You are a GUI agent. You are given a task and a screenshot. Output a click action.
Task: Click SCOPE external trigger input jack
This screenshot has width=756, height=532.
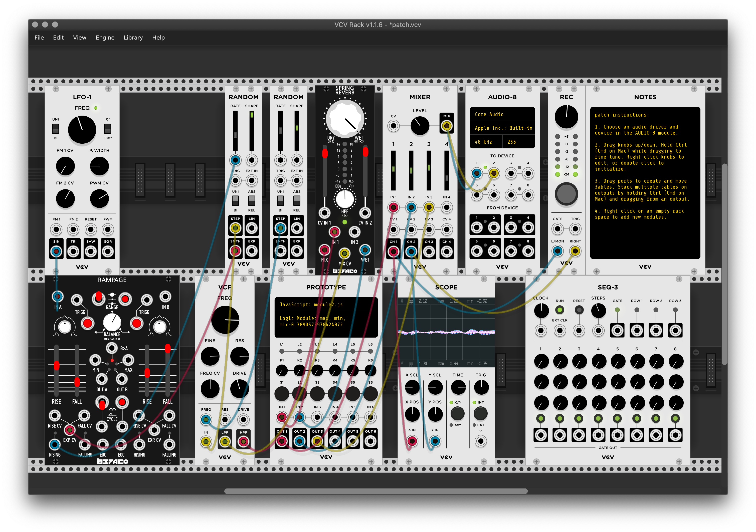(480, 441)
